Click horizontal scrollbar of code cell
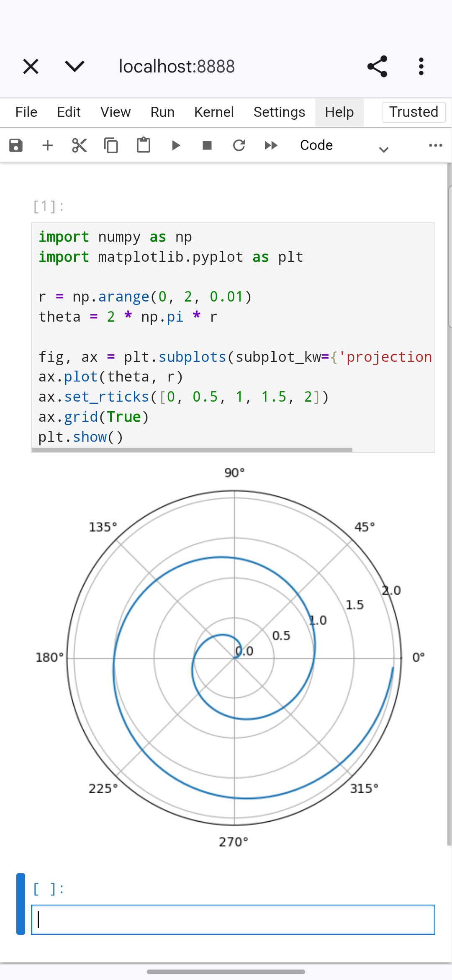Screen dimensions: 452x980 click(192, 450)
